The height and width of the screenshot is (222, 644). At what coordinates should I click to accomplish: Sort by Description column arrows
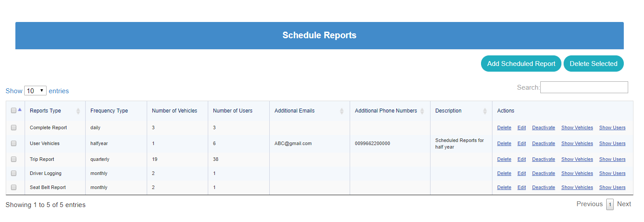click(485, 111)
